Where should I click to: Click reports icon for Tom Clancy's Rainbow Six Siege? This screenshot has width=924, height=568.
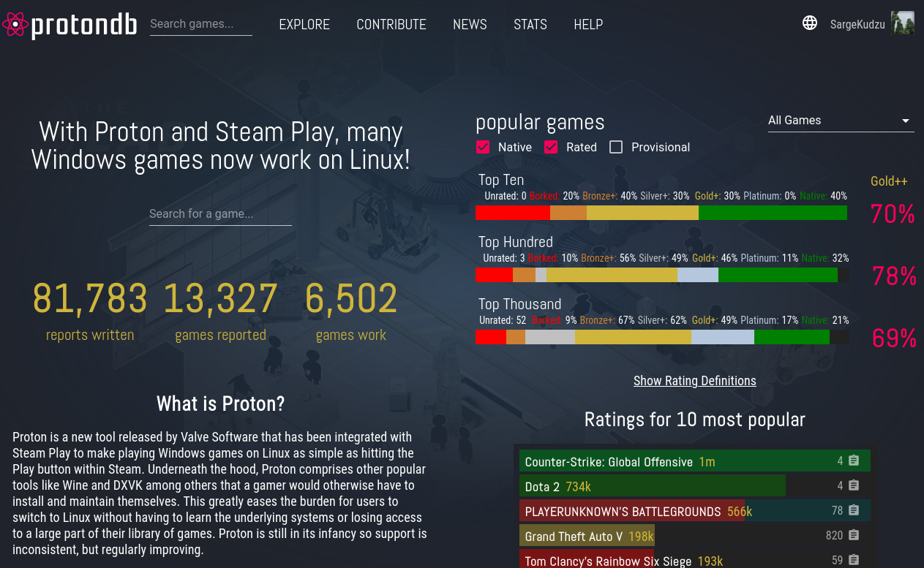click(854, 560)
